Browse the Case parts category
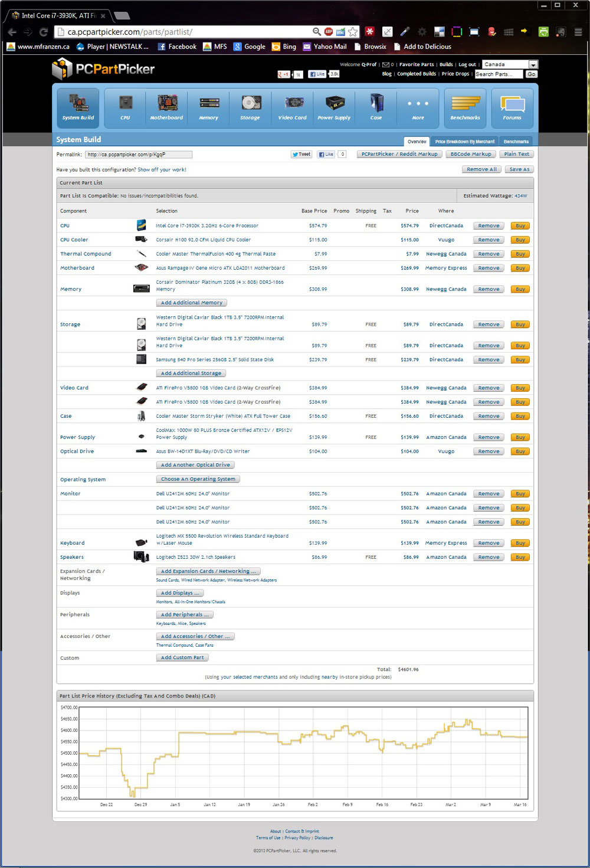590x868 pixels. coord(376,107)
